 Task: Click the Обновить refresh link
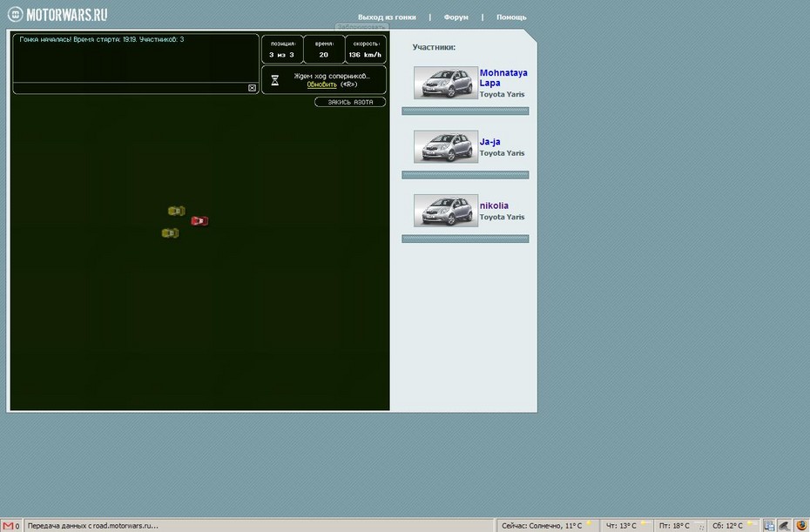[x=322, y=84]
